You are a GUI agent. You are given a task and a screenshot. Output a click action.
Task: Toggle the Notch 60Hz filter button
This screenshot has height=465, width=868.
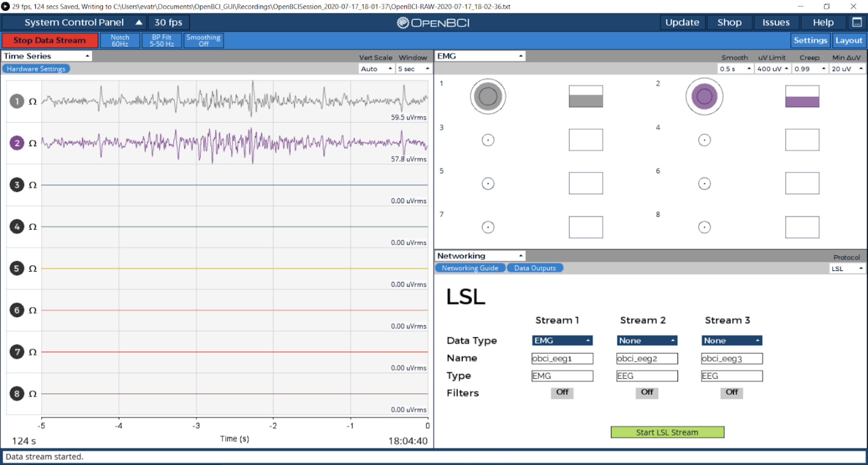[120, 41]
